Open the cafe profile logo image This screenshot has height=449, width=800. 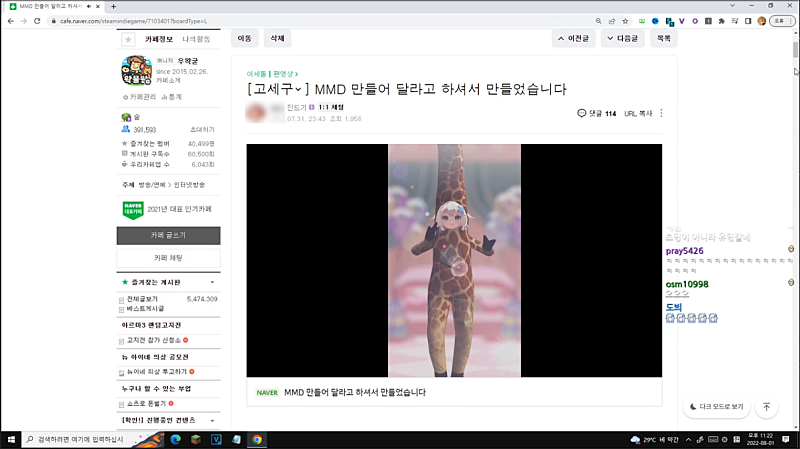pyautogui.click(x=136, y=70)
